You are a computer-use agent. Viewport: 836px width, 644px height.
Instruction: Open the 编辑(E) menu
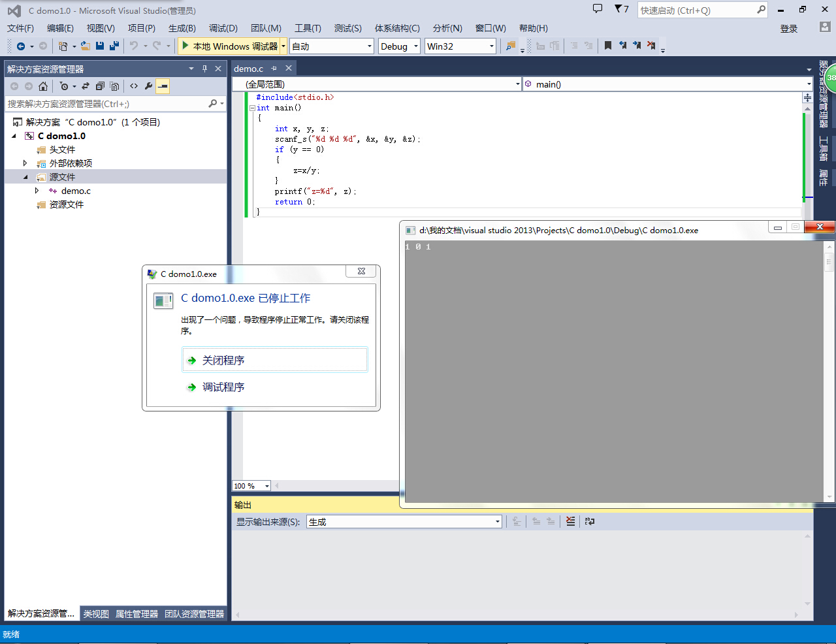60,28
